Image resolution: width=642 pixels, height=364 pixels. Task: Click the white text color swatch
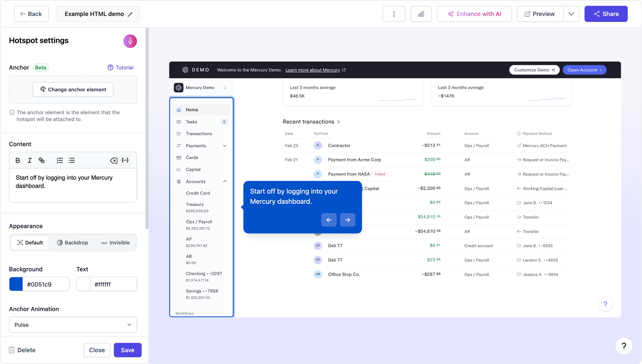pos(83,284)
